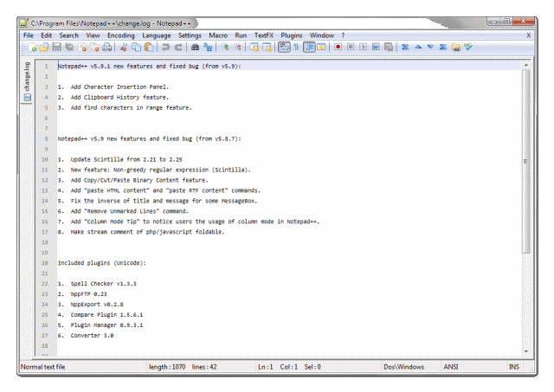Click the Copy toolbar icon
Viewport: 554px width, 392px height.
[x=137, y=47]
